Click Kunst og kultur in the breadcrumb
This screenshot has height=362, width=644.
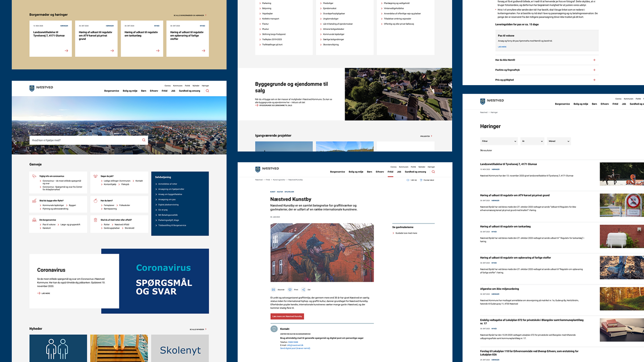(279, 180)
